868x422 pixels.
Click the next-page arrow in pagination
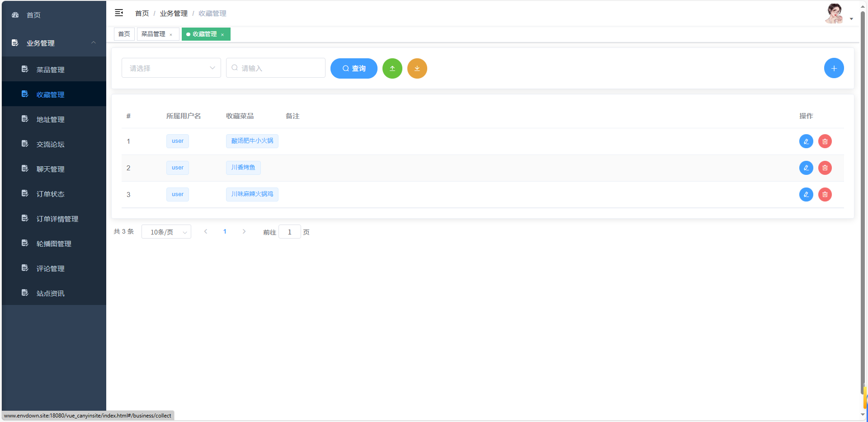[244, 231]
